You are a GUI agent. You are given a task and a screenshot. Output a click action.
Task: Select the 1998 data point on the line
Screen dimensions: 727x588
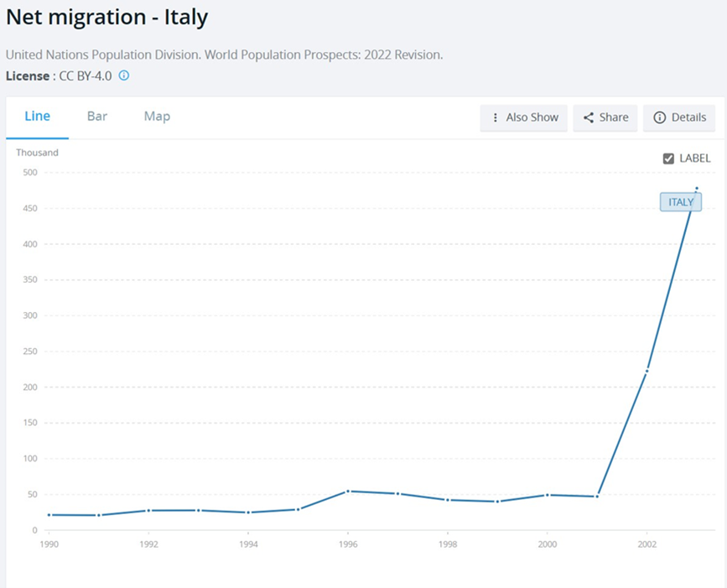pos(448,500)
